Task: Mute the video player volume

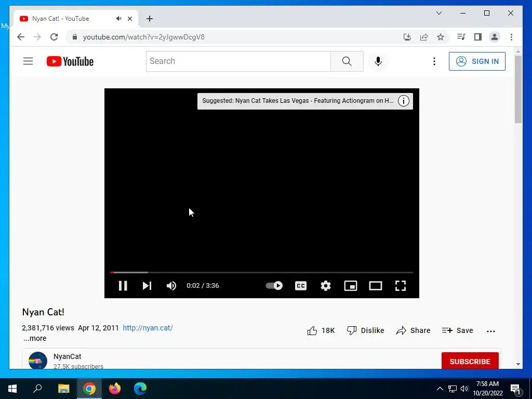Action: [171, 286]
